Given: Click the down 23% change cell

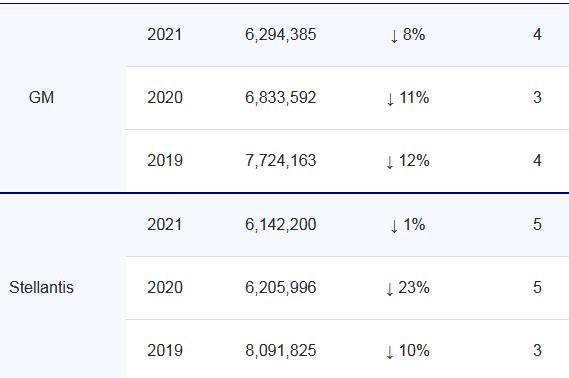Looking at the screenshot, I should [x=408, y=287].
